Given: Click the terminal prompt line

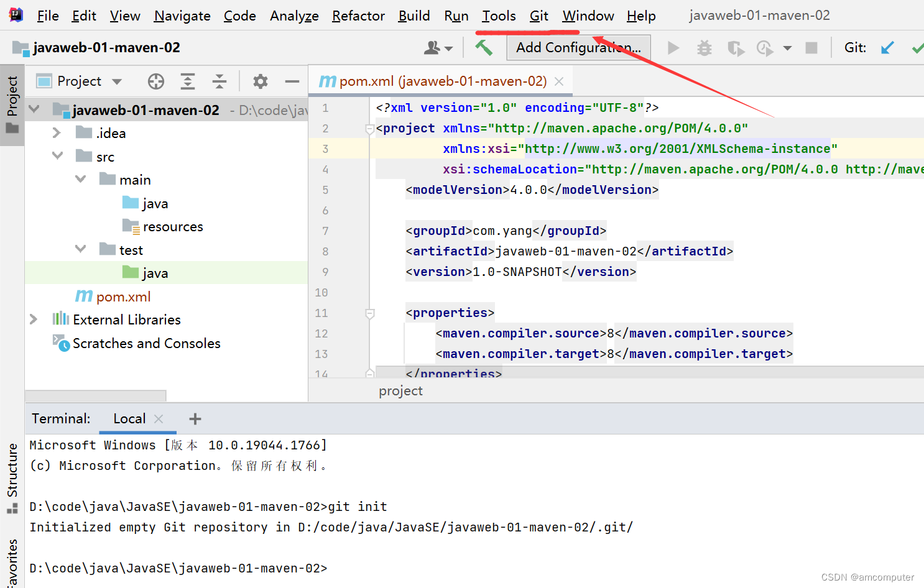Looking at the screenshot, I should (x=178, y=568).
